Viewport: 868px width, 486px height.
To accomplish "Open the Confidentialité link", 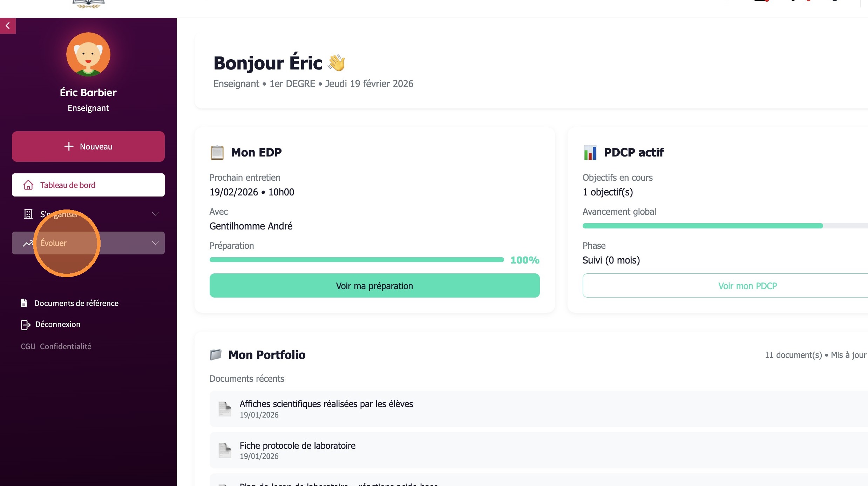I will click(66, 346).
